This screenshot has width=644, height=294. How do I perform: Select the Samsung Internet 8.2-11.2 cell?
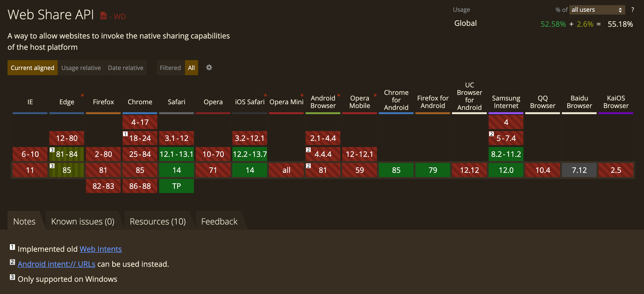click(506, 154)
